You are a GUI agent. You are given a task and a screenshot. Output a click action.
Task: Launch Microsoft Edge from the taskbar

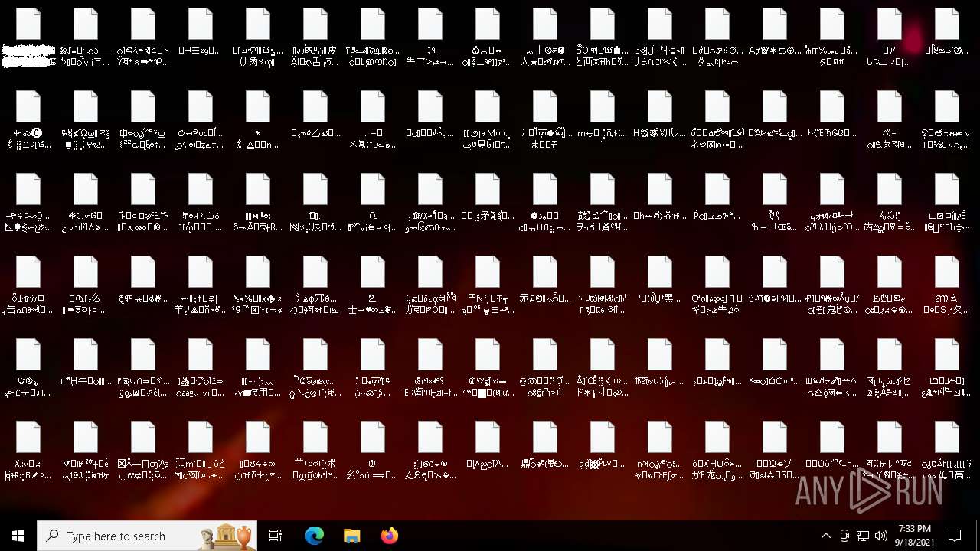315,536
